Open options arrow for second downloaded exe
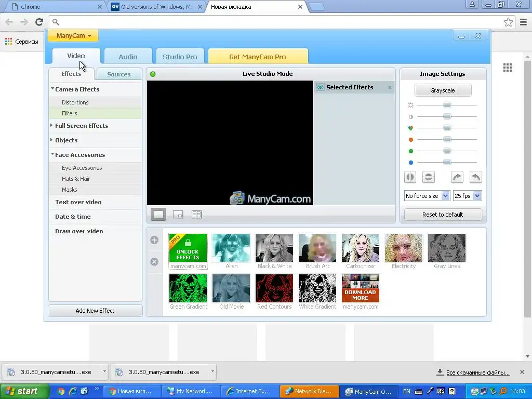This screenshot has height=399, width=532. [x=212, y=372]
